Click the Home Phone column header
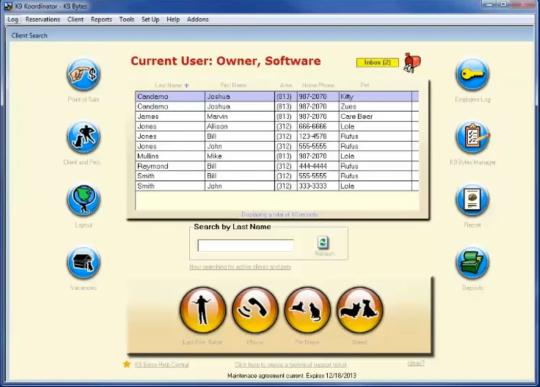Screen dimensions: 540x387 [318, 85]
